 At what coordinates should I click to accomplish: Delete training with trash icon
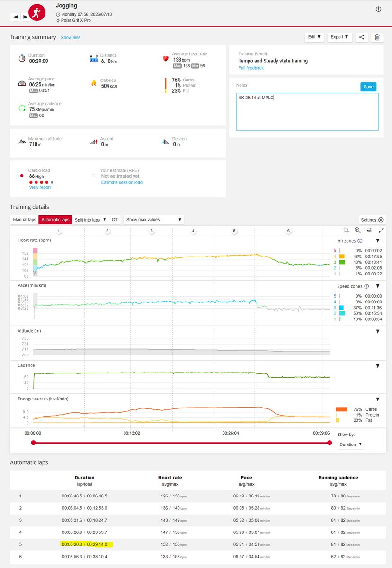[x=377, y=37]
